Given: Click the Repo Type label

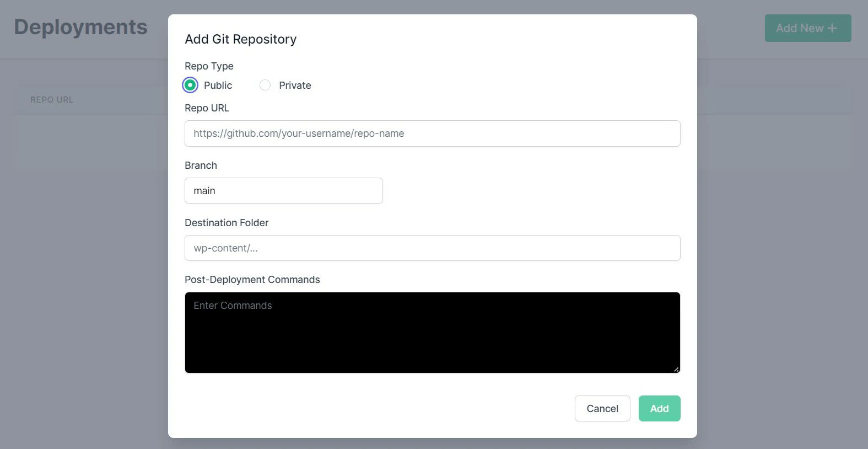Looking at the screenshot, I should 209,66.
